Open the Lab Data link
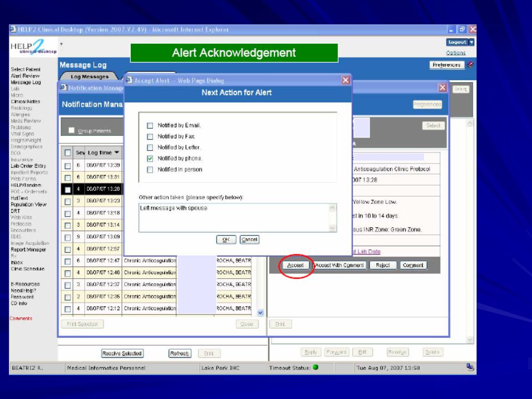 click(x=367, y=252)
